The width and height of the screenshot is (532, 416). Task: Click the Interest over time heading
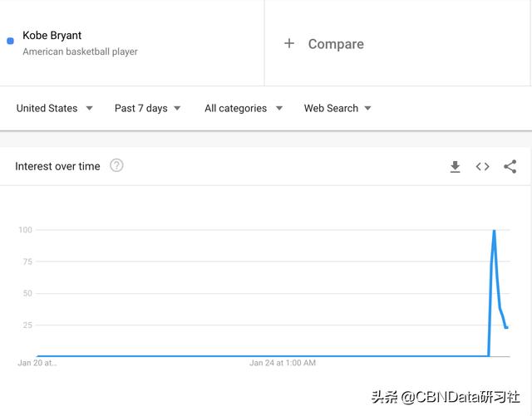click(57, 166)
